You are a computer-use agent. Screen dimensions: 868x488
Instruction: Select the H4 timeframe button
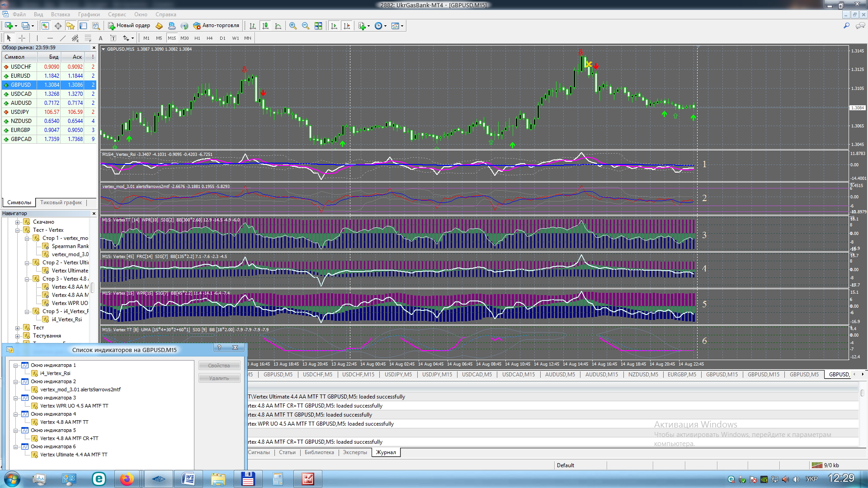pos(209,38)
